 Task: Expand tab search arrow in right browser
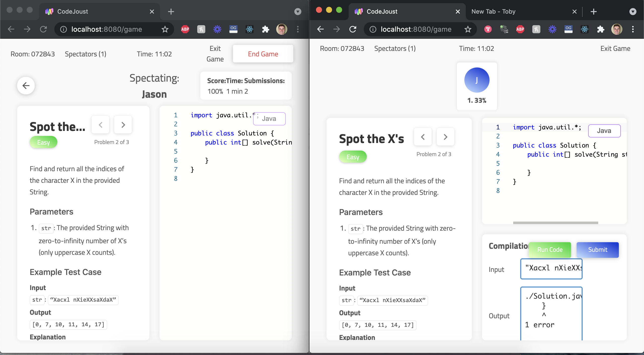tap(633, 12)
